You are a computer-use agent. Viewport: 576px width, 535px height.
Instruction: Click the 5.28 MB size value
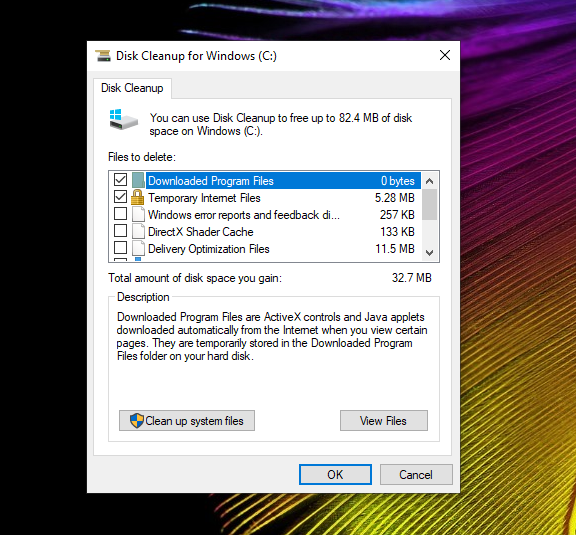(395, 198)
